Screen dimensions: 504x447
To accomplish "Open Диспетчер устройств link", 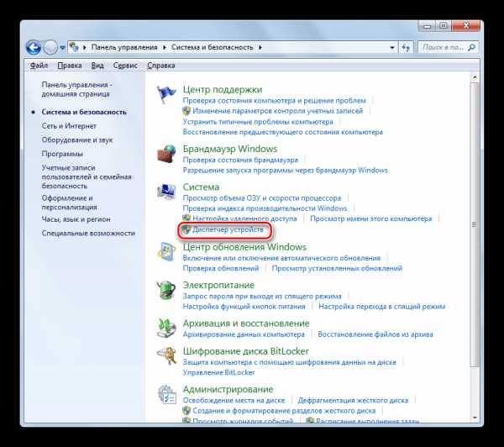I will tap(228, 229).
